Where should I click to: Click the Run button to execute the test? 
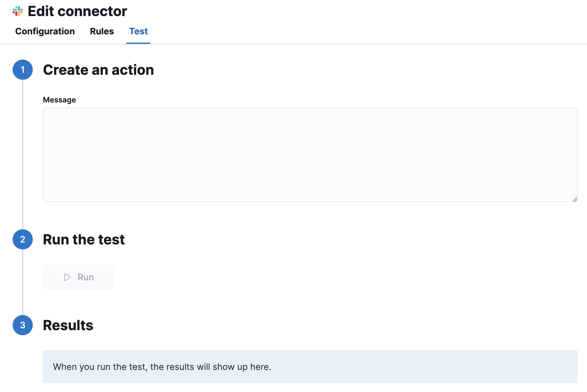point(78,277)
